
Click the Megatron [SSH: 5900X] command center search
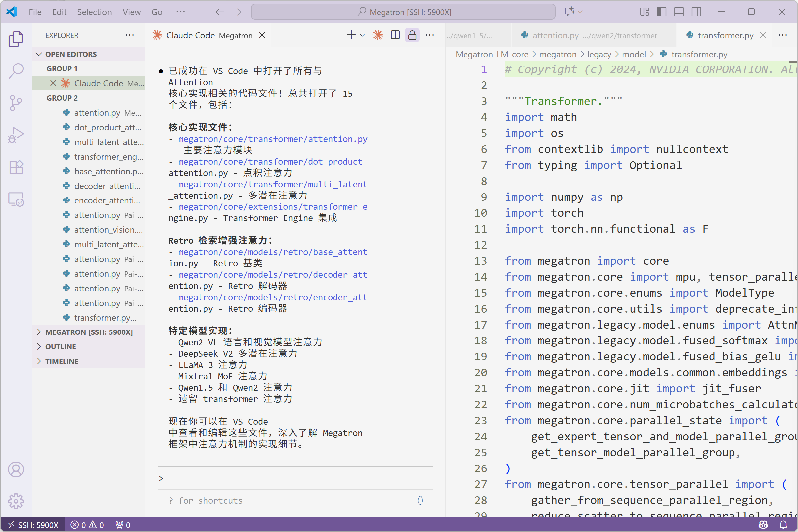(x=403, y=12)
